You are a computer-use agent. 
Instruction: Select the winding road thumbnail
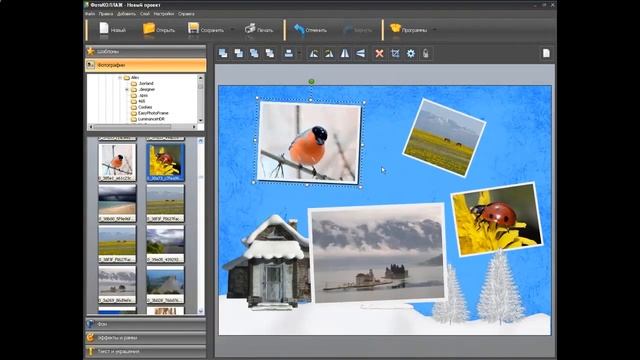point(165,244)
